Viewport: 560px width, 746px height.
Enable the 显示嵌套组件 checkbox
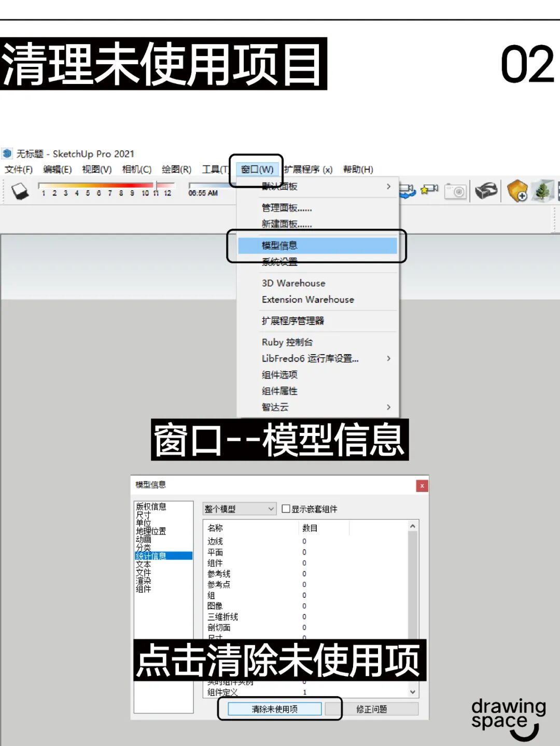tap(286, 509)
